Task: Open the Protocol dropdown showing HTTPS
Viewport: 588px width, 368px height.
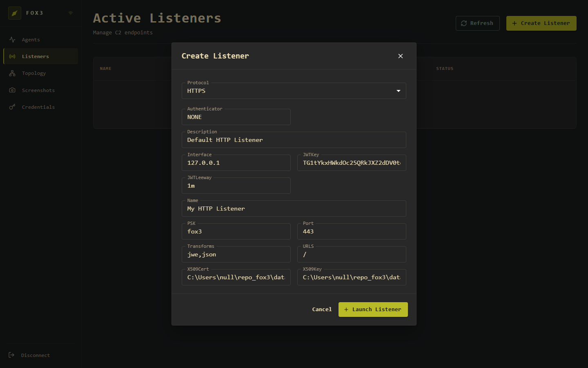Action: point(294,91)
